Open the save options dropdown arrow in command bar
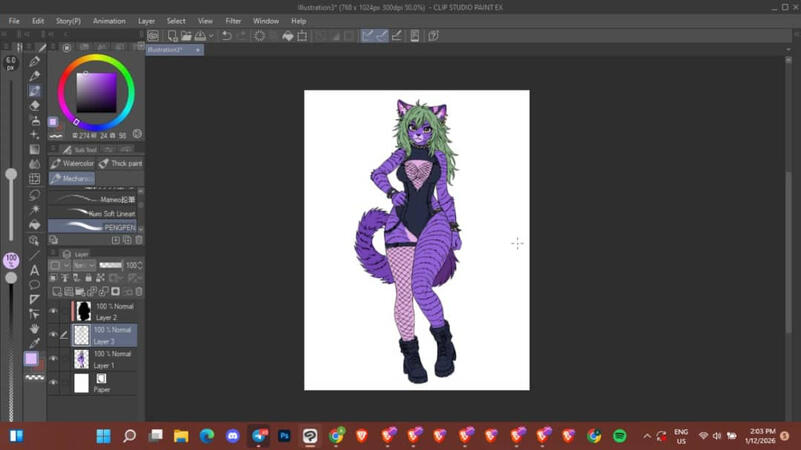The height and width of the screenshot is (450, 801). (x=211, y=36)
